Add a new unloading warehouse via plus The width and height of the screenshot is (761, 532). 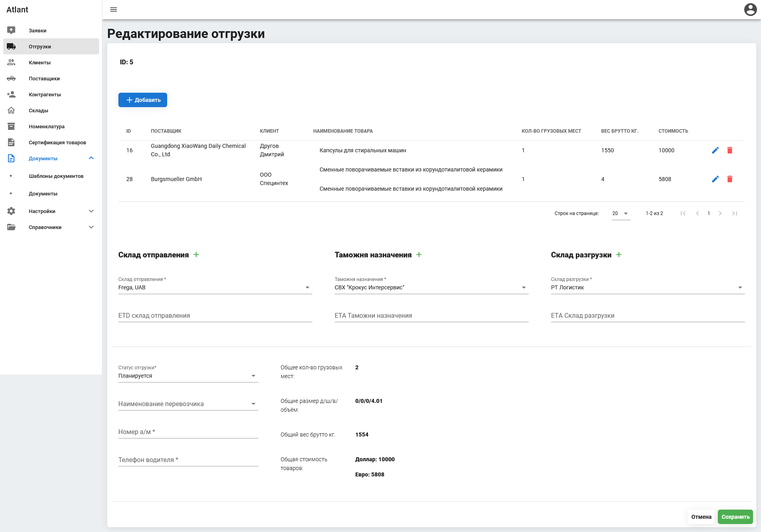619,255
